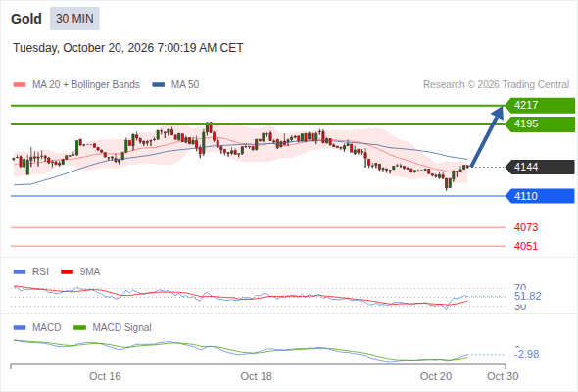Image resolution: width=578 pixels, height=392 pixels.
Task: Click the 4051 red support value
Action: (526, 246)
